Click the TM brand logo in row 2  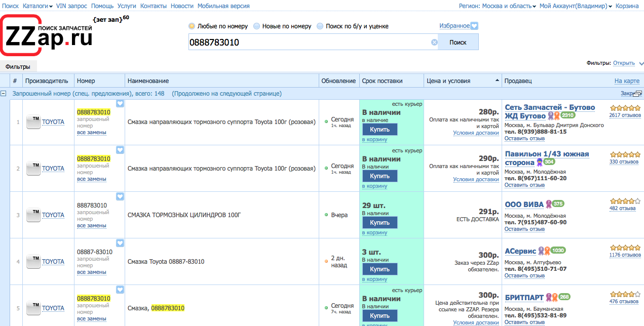pos(33,169)
